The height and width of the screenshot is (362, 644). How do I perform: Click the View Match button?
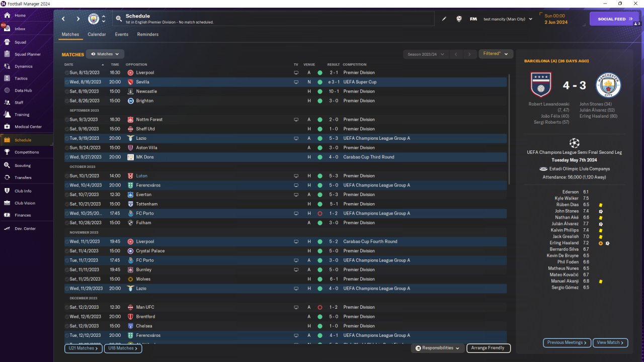coord(610,342)
